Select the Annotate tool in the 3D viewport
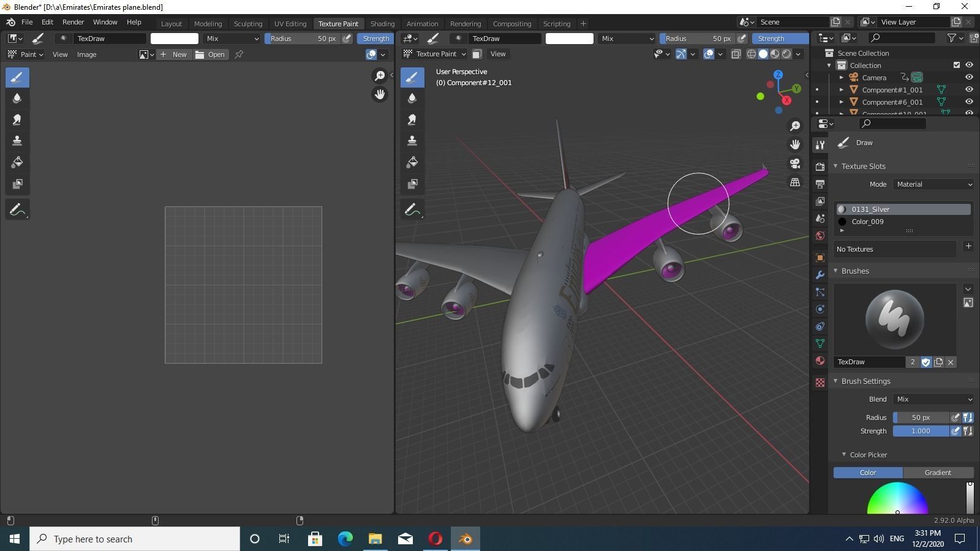The height and width of the screenshot is (551, 980). click(412, 209)
